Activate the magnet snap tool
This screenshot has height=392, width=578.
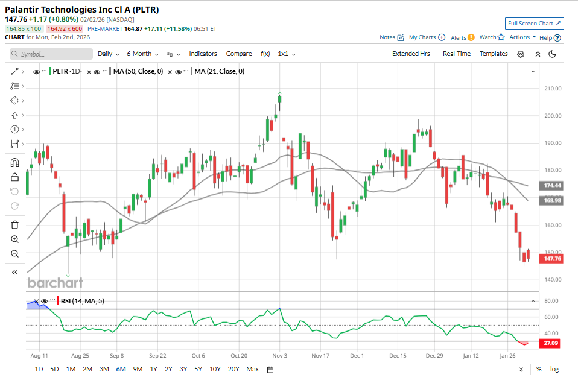pos(15,163)
